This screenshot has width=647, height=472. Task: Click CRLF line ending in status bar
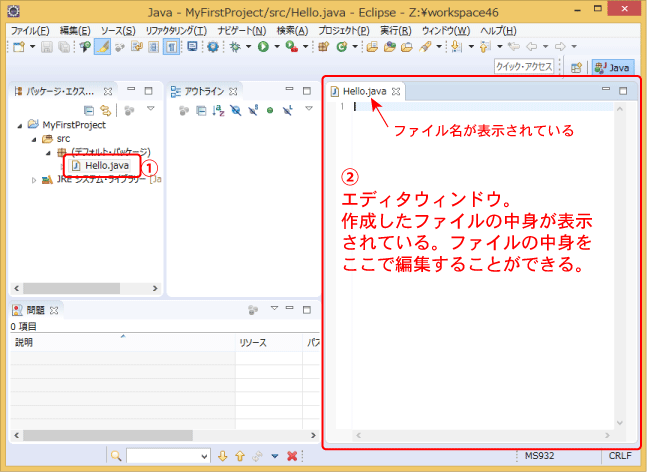point(620,456)
